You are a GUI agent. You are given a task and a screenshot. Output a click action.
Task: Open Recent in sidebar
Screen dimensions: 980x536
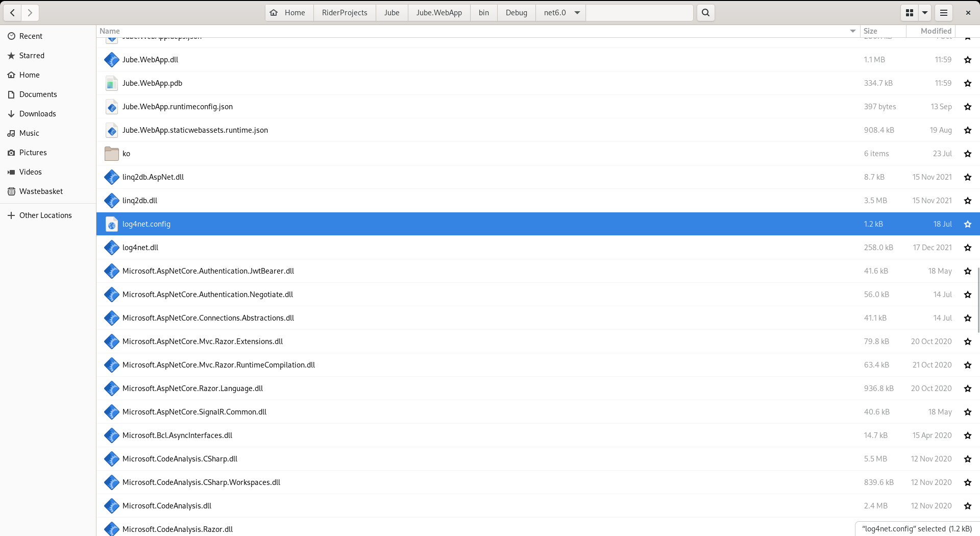pos(48,36)
